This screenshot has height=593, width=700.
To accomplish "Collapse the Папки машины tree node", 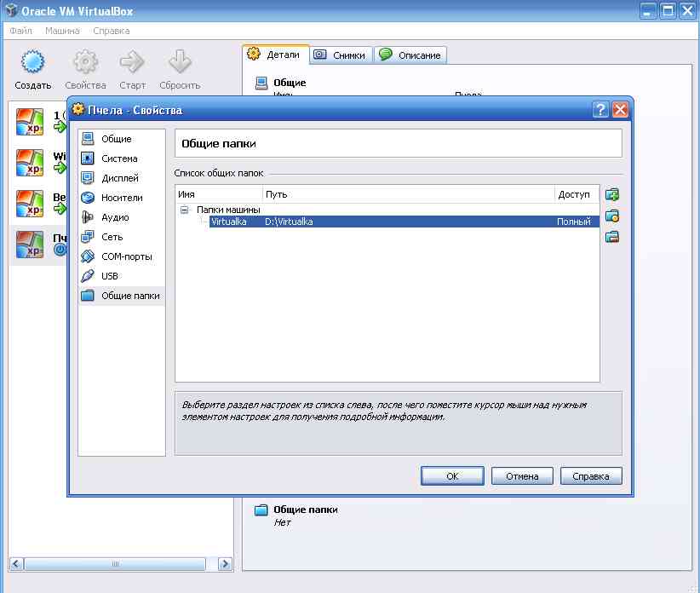I will tap(184, 210).
